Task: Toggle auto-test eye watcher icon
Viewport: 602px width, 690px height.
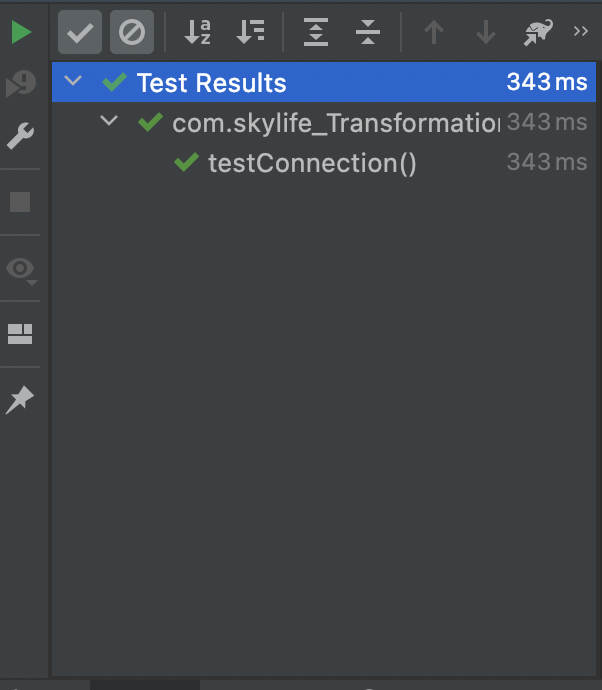Action: 21,269
